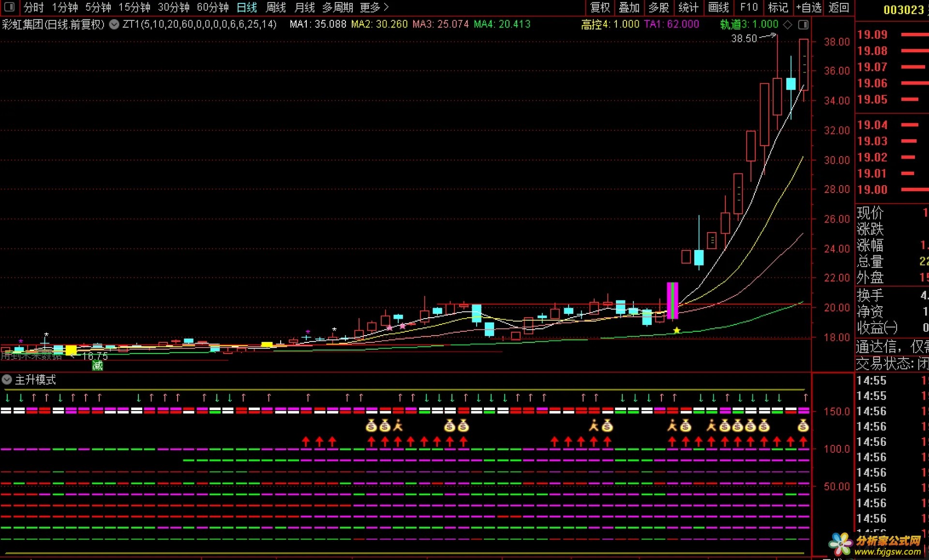Viewport: 929px width, 560px height.
Task: Click the TA1: 62.000 label
Action: 672,24
